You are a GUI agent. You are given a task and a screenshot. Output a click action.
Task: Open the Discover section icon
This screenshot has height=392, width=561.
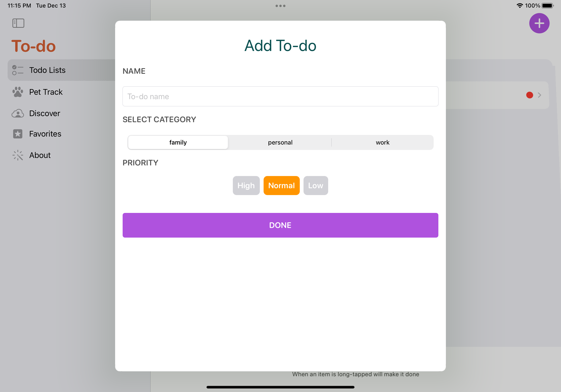(x=17, y=113)
